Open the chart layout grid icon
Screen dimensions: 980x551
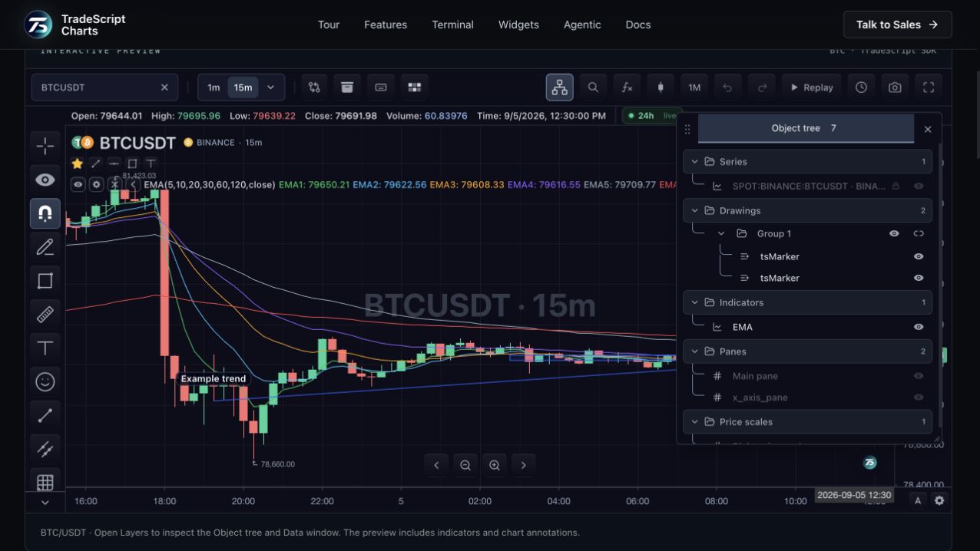(x=415, y=87)
